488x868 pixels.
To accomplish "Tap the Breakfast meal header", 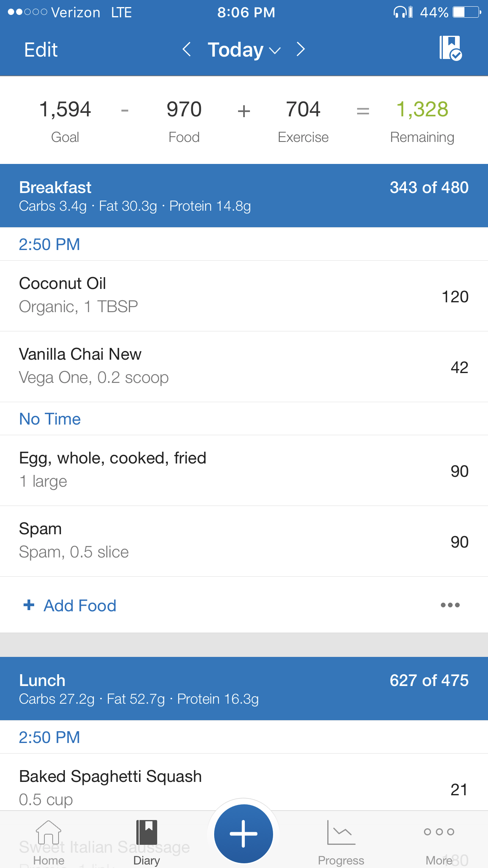I will 244,196.
